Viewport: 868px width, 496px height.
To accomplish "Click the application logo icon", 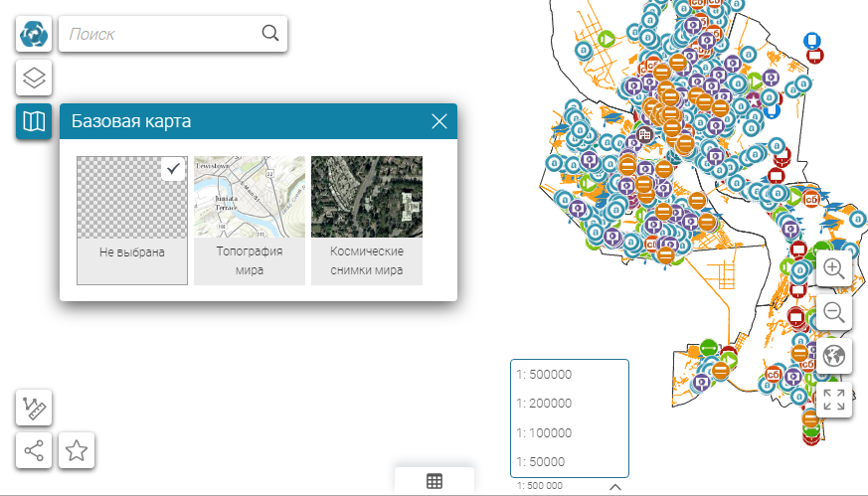I will 34,34.
